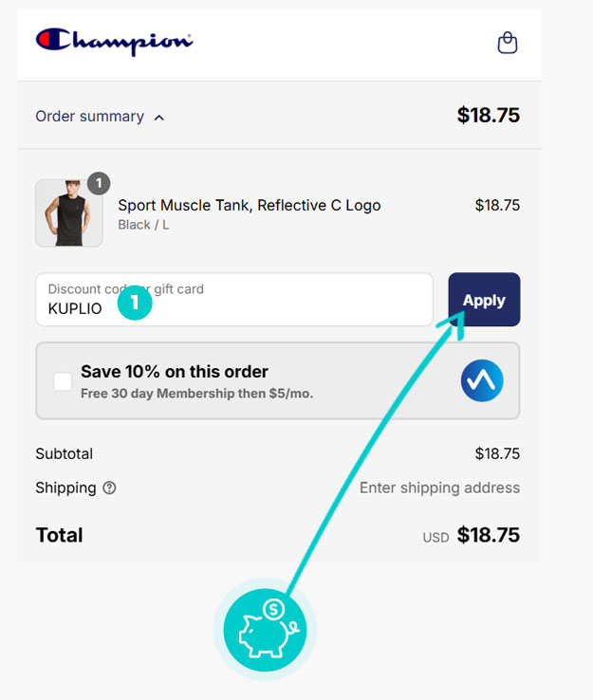
Task: Toggle the Order summary label
Action: coord(89,117)
